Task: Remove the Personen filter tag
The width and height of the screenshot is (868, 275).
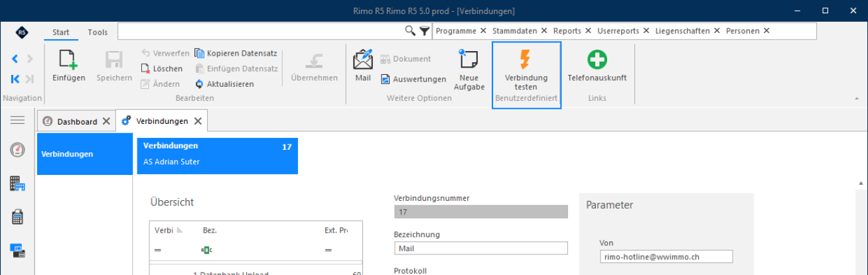Action: click(766, 30)
